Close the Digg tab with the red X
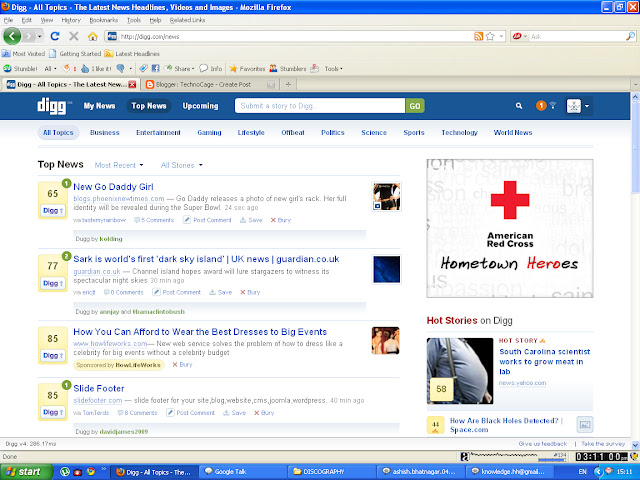640x480 pixels. (x=132, y=84)
